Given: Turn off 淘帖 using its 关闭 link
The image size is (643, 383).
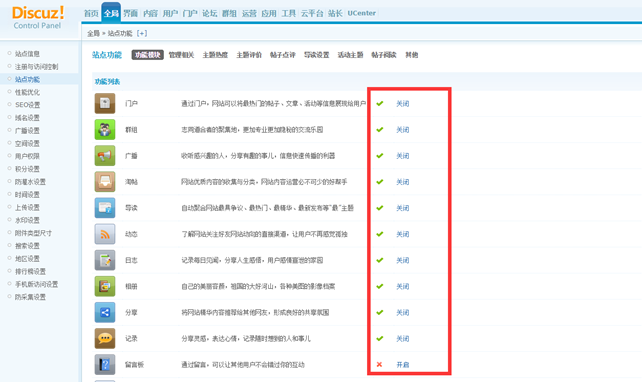Looking at the screenshot, I should [x=403, y=182].
